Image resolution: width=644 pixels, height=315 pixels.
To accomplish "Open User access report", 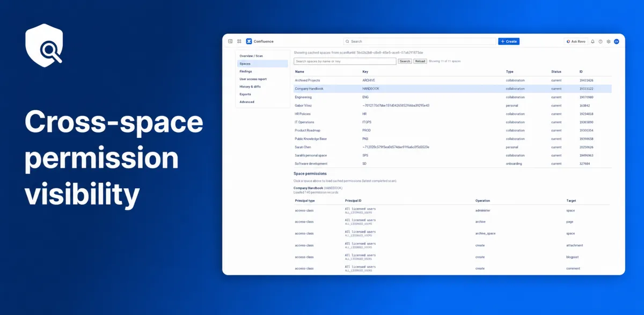I will coord(253,79).
